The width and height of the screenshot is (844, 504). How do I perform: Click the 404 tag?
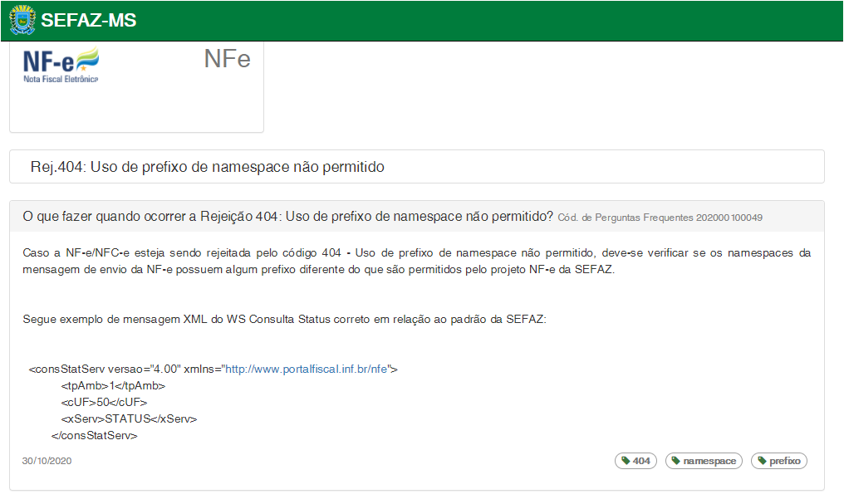tap(635, 461)
